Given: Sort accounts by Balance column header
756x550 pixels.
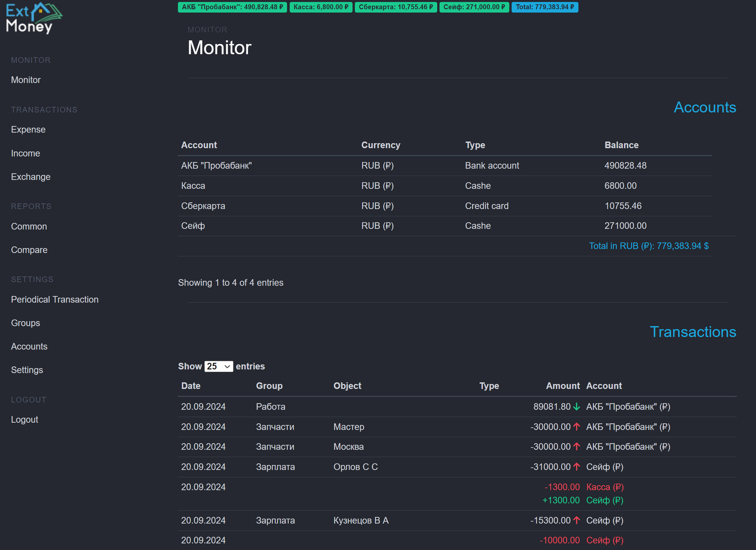Looking at the screenshot, I should tap(621, 145).
